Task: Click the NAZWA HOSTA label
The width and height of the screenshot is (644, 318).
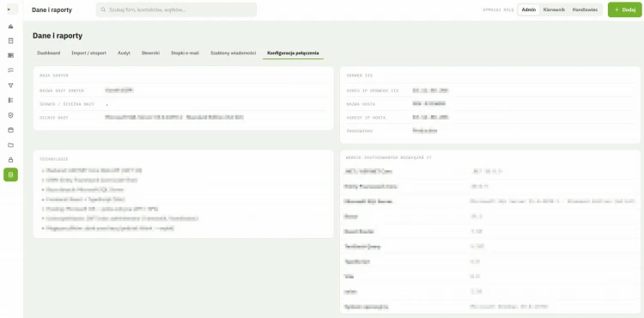Action: [x=361, y=104]
